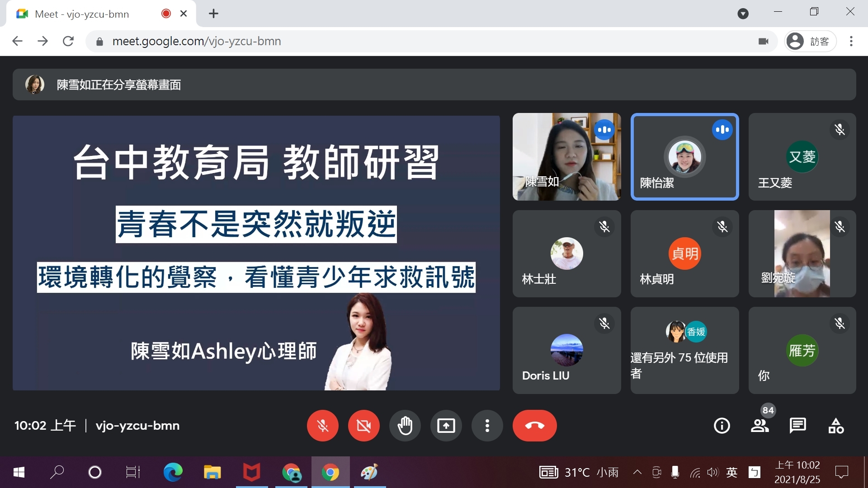This screenshot has width=868, height=488.
Task: Open the chat messages panel
Action: (x=797, y=426)
